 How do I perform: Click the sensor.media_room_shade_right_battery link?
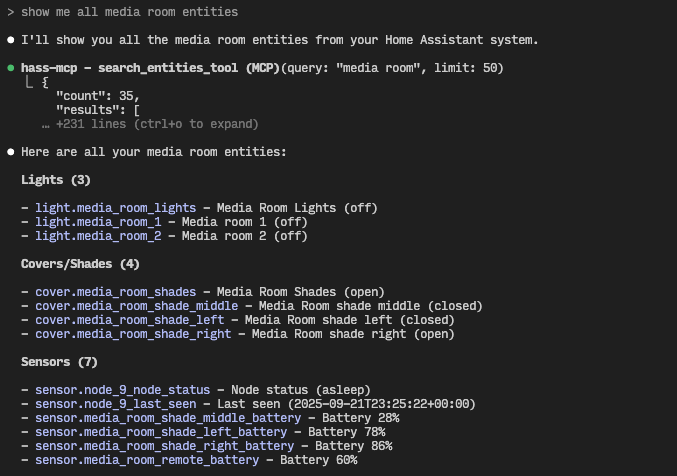164,446
